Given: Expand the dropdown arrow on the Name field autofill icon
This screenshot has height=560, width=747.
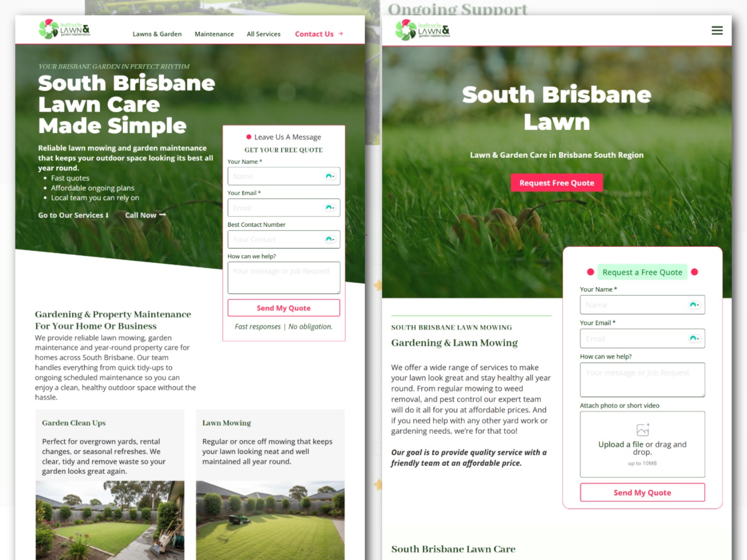Looking at the screenshot, I should click(x=333, y=177).
